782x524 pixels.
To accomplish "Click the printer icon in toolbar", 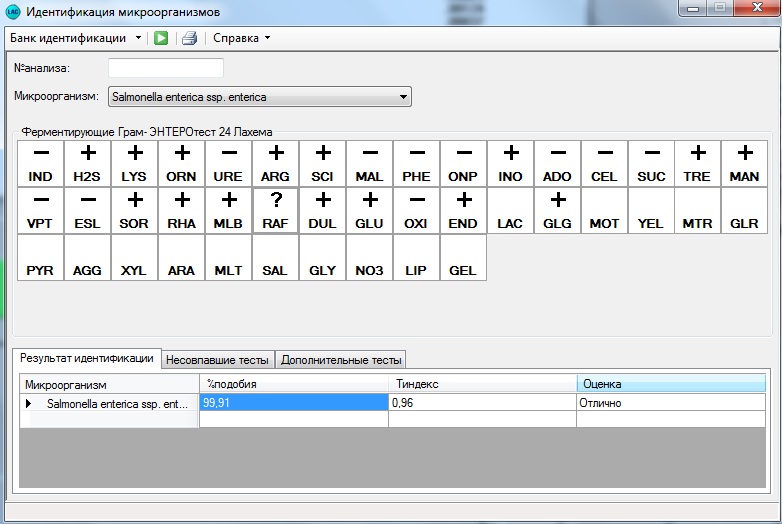I will coord(189,38).
